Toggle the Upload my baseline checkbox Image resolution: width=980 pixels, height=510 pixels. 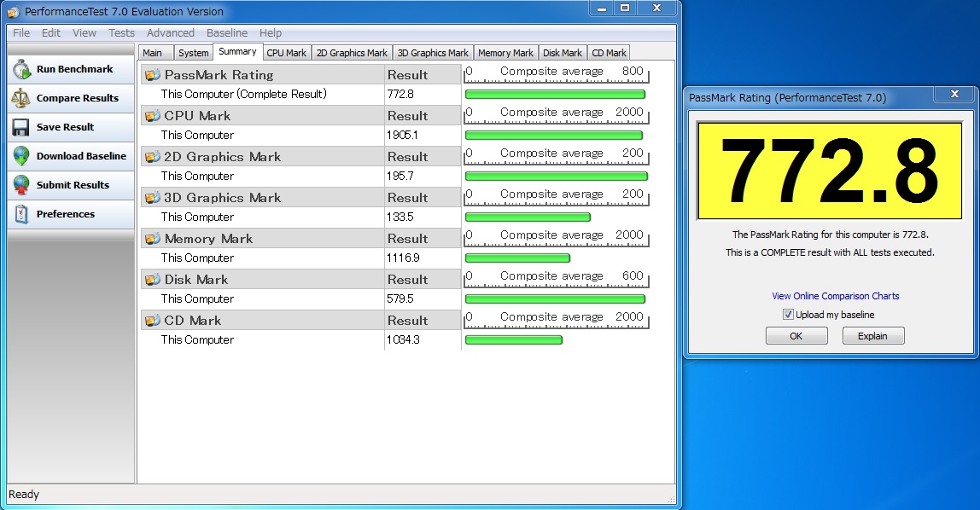tap(788, 315)
